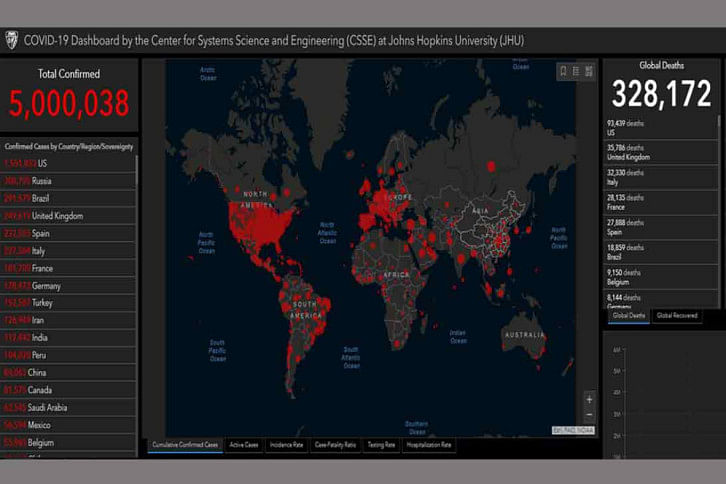Switch to the Global Recovered tab

coord(677,316)
